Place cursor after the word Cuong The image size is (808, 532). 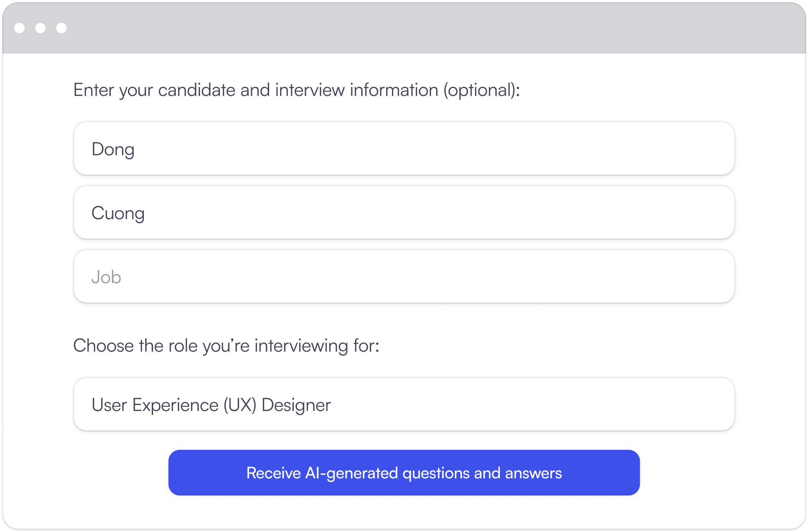pos(146,213)
